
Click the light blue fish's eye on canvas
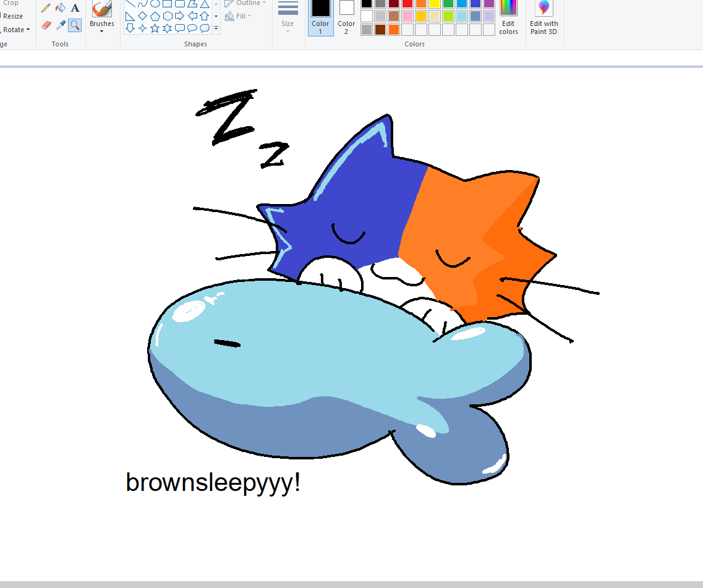228,344
